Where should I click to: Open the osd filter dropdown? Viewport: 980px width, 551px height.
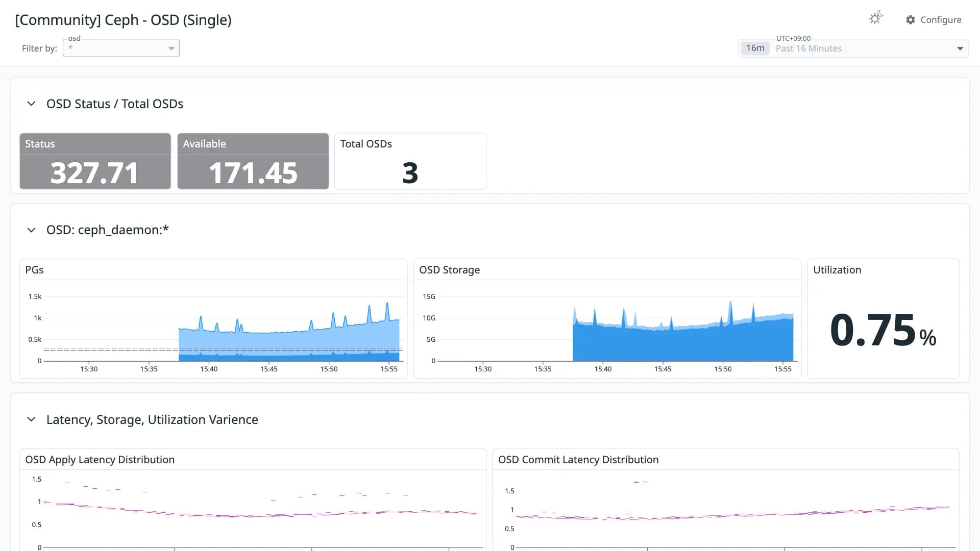(121, 48)
